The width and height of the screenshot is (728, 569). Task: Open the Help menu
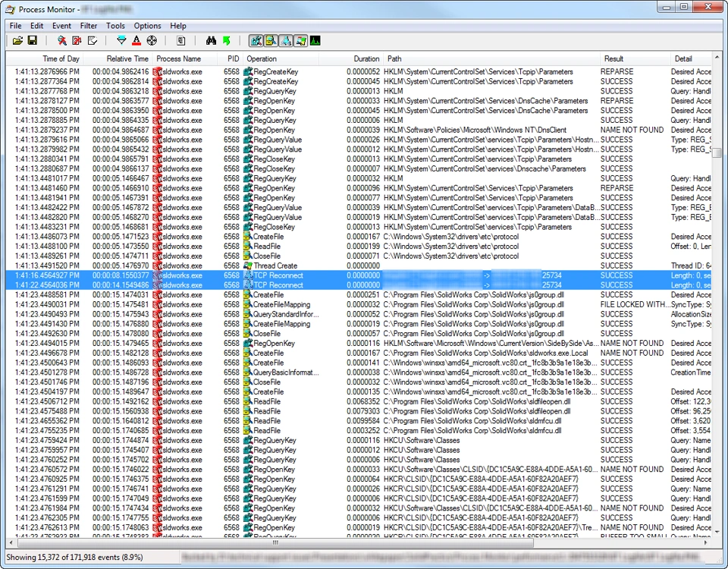tap(177, 26)
